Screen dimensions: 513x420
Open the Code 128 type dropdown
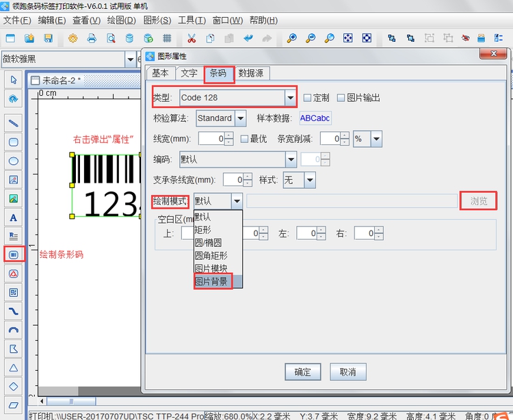point(290,98)
